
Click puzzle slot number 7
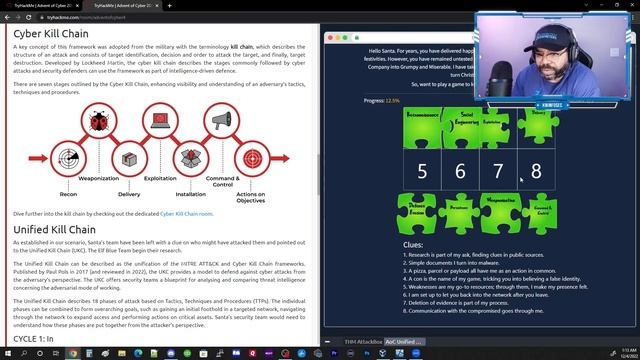point(498,170)
